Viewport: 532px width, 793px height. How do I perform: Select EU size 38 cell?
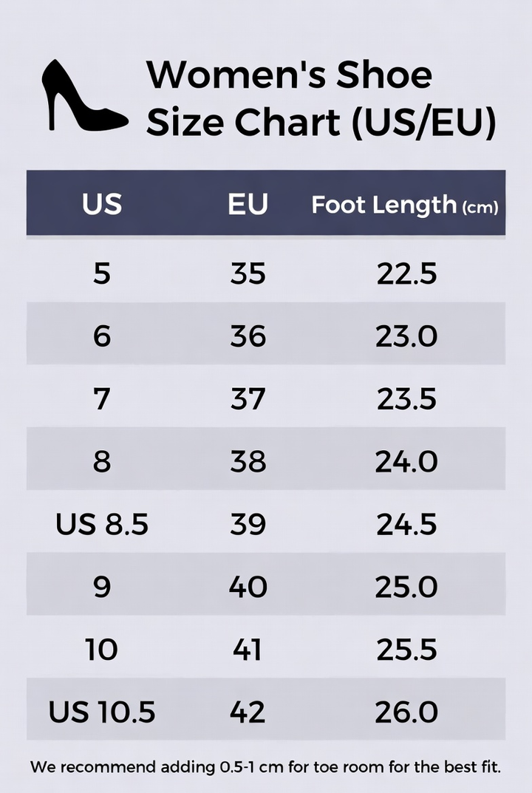(x=248, y=461)
